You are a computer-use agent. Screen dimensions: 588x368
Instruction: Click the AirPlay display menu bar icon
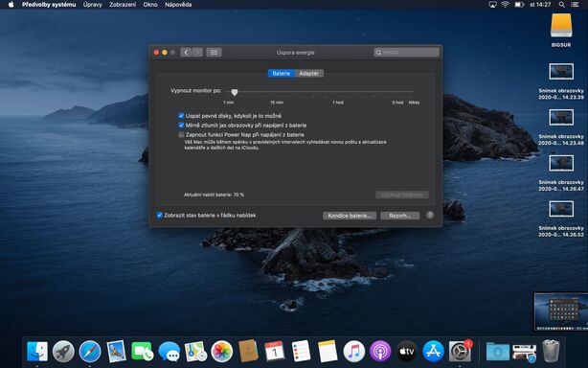[x=492, y=5]
